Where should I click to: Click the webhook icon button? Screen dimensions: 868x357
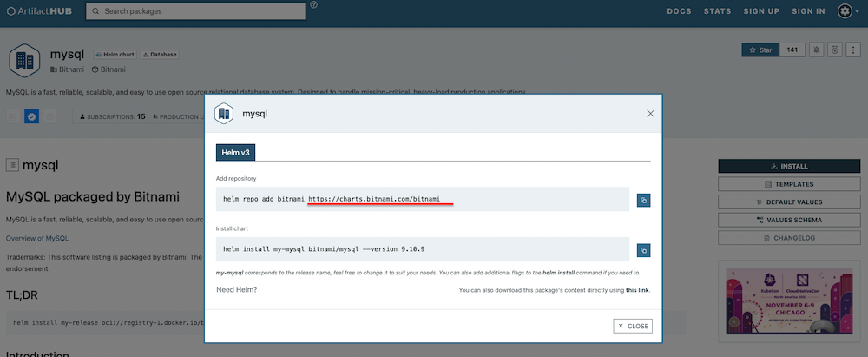(x=835, y=50)
